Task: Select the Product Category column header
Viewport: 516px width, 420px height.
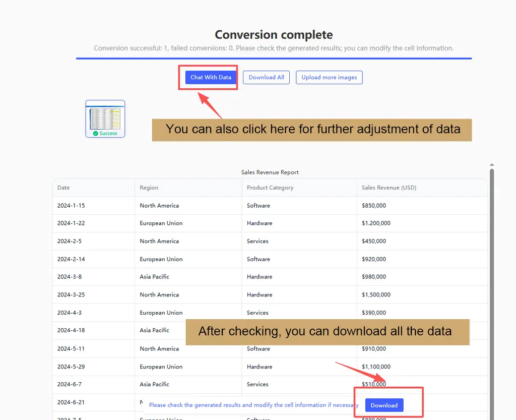Action: point(270,188)
